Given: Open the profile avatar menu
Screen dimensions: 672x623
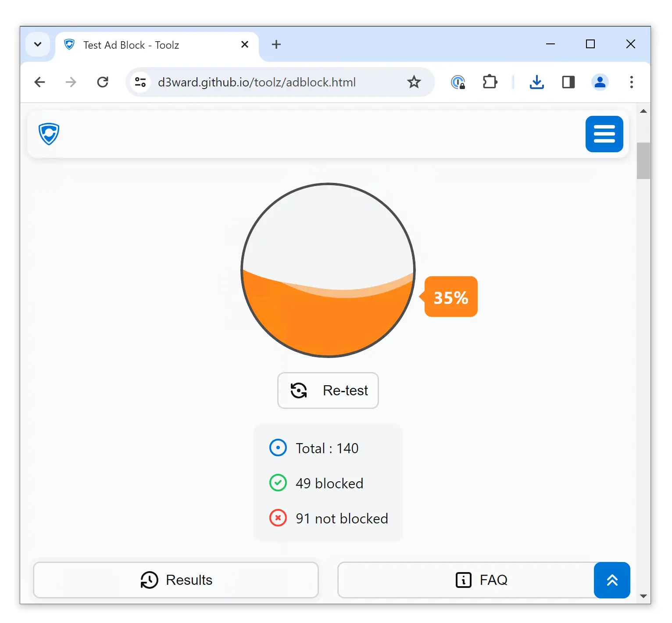Looking at the screenshot, I should pyautogui.click(x=600, y=82).
